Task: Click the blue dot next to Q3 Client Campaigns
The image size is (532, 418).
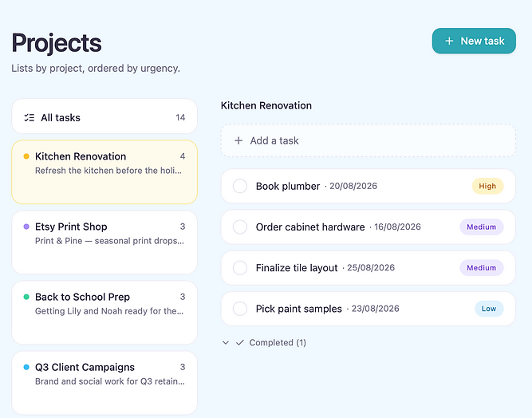Action: coord(26,367)
